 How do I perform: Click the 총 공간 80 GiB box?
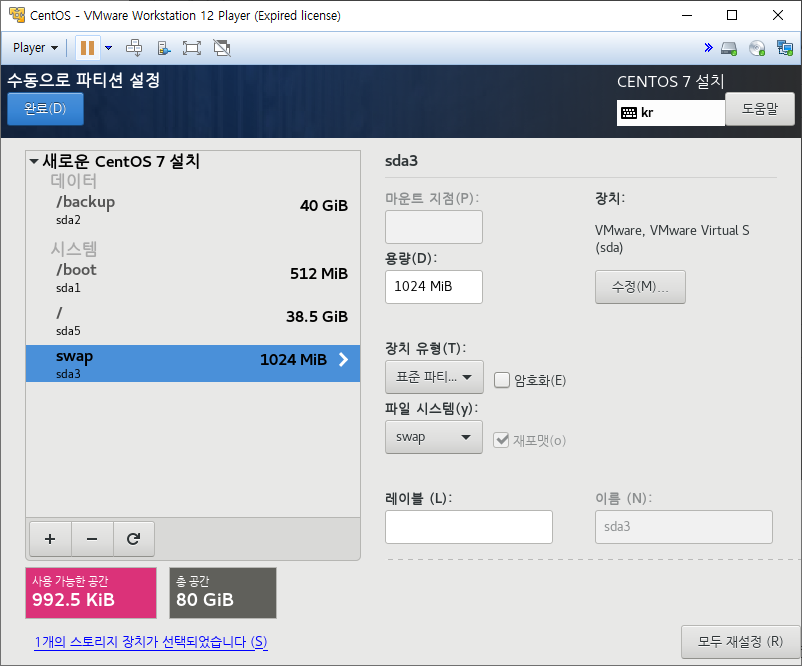pyautogui.click(x=223, y=593)
